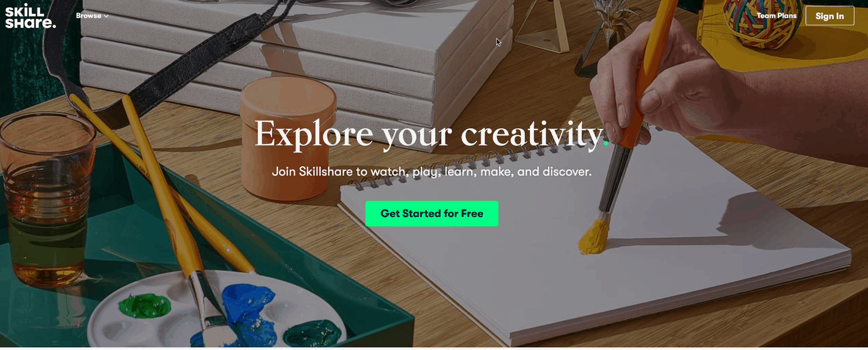Click the dark teal paint blob

[x=312, y=333]
